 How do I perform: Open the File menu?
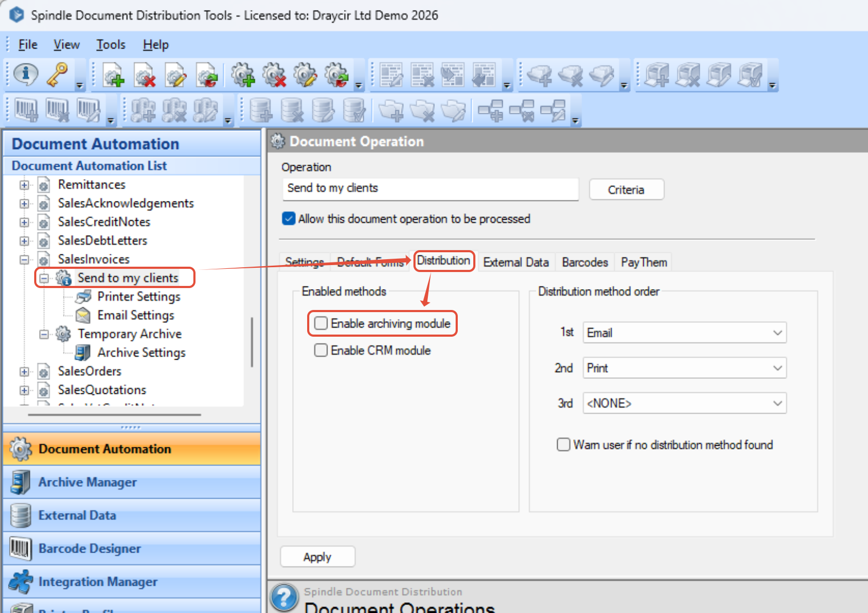click(x=28, y=44)
